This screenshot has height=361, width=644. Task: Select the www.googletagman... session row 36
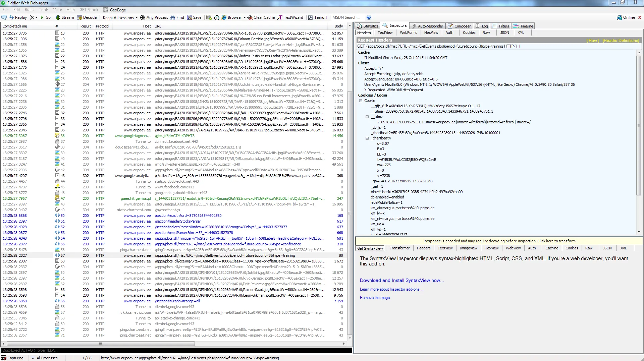173,136
